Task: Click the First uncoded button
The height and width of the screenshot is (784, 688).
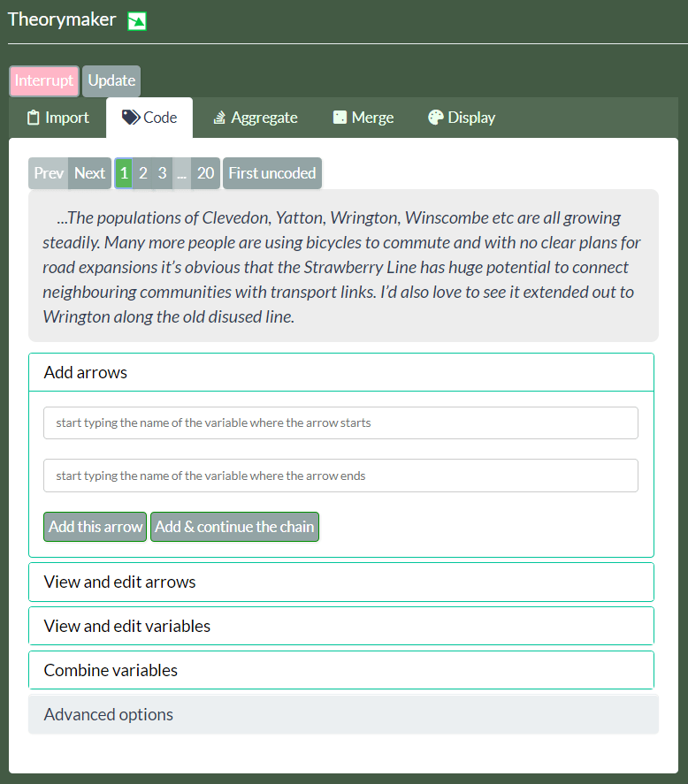Action: 271,173
